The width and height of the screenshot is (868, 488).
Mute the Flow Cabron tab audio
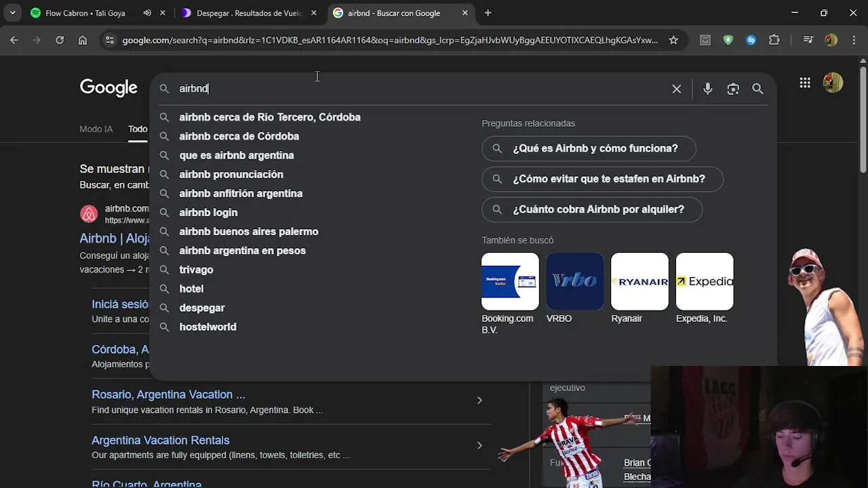click(147, 13)
